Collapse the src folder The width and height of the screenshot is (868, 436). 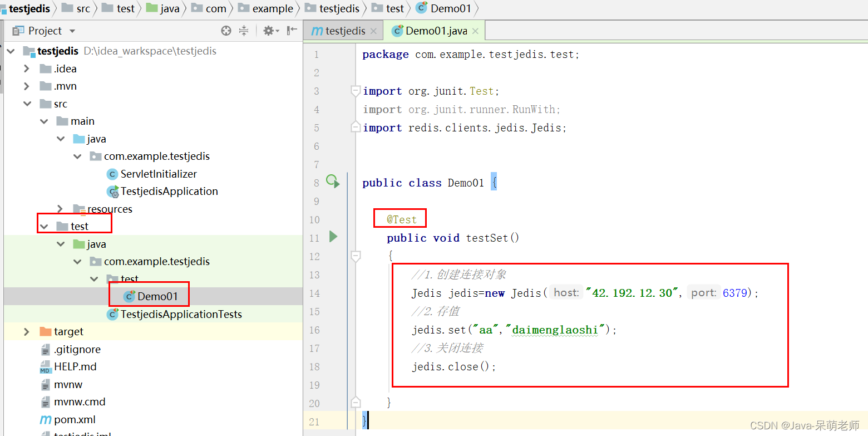27,104
